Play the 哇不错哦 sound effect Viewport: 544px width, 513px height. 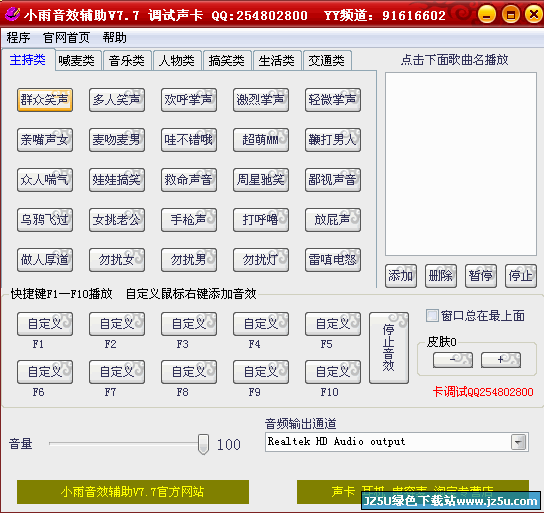point(189,140)
